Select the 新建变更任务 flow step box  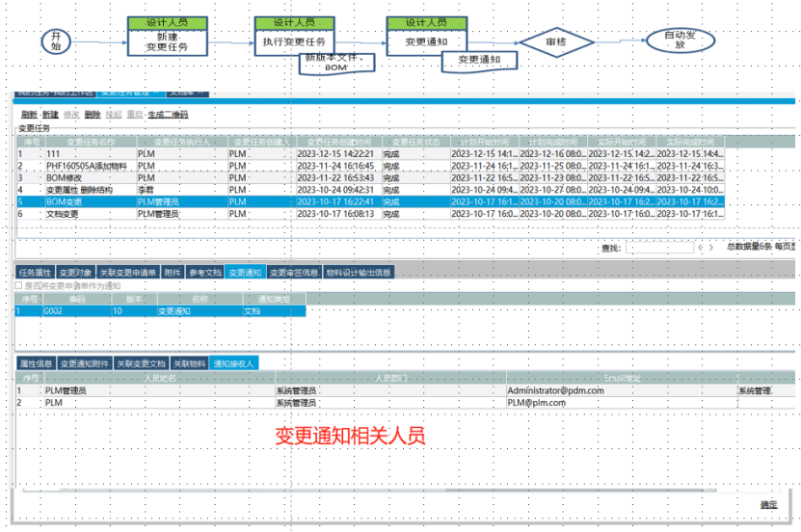tap(167, 41)
